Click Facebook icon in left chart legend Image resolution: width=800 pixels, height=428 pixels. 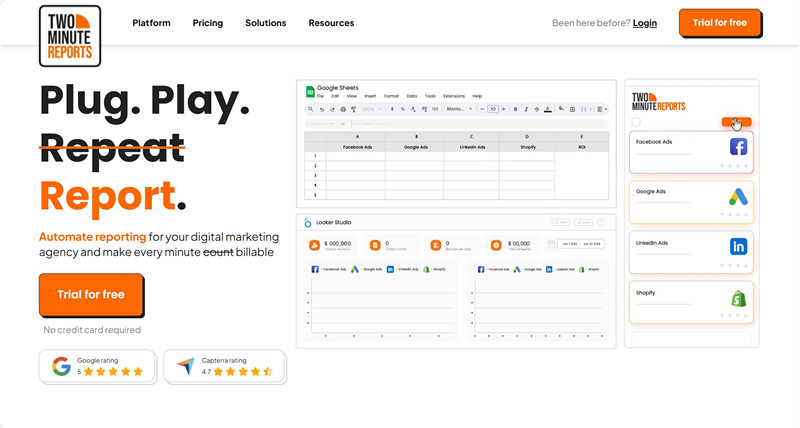[x=315, y=269]
